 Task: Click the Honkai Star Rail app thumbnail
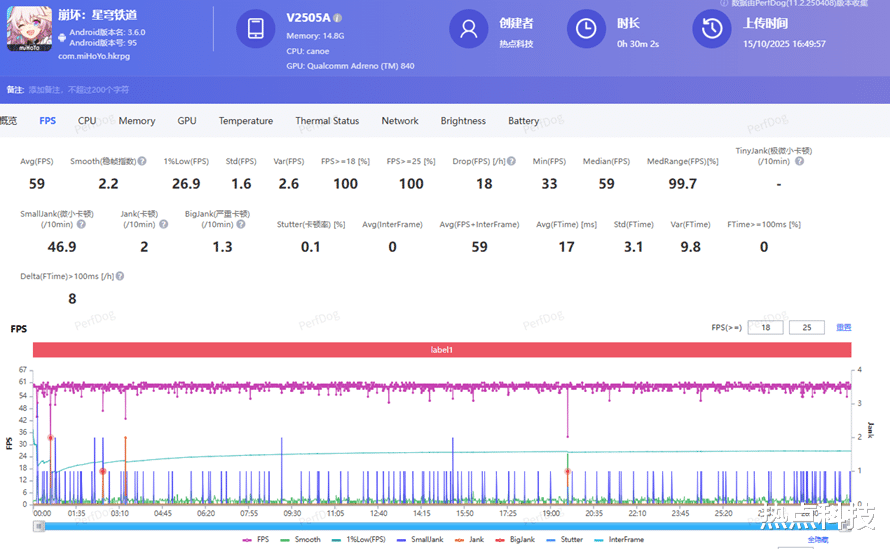point(30,29)
